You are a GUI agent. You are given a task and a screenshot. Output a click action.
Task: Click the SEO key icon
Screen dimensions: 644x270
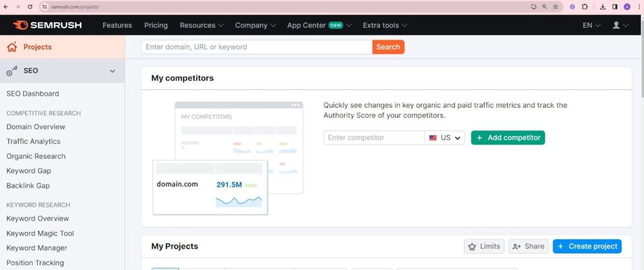(12, 71)
